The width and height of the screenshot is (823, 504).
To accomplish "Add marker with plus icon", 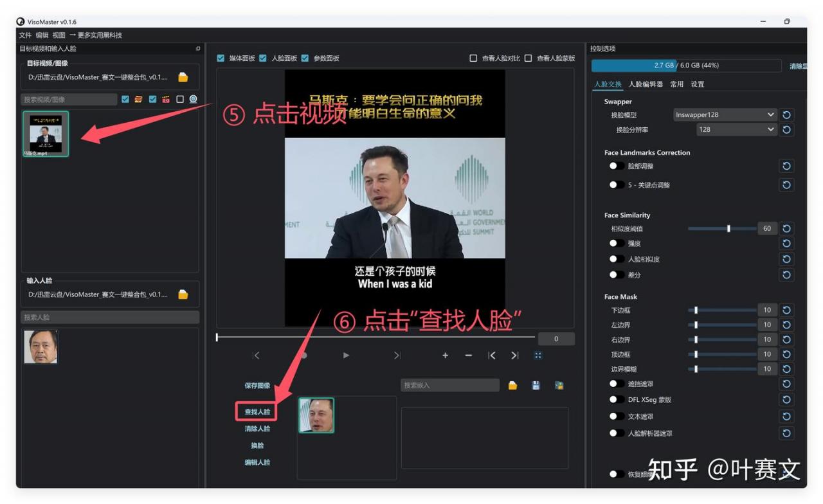I will pos(445,355).
